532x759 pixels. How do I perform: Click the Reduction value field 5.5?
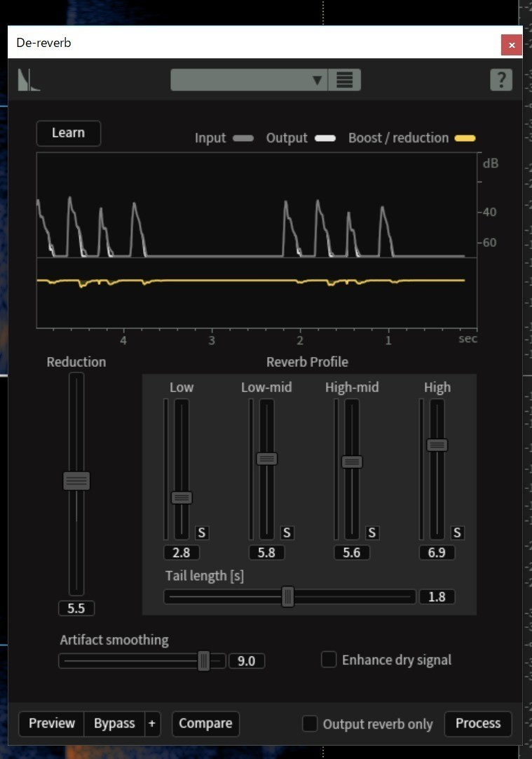76,608
